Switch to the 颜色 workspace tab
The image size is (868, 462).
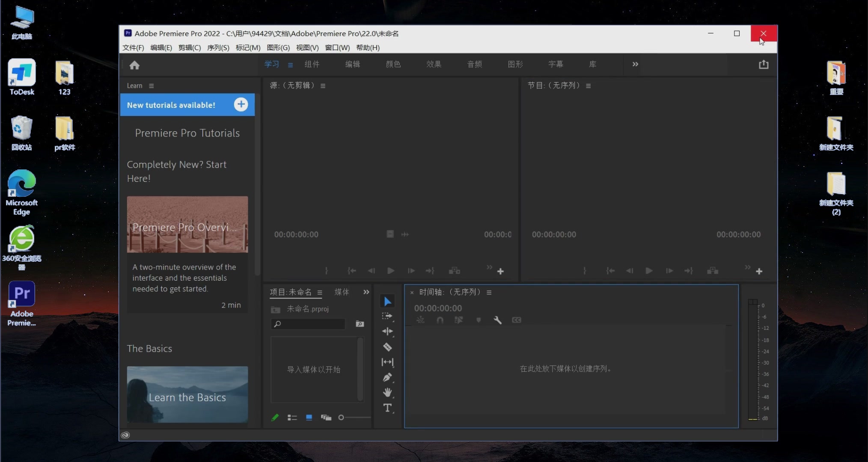[393, 64]
